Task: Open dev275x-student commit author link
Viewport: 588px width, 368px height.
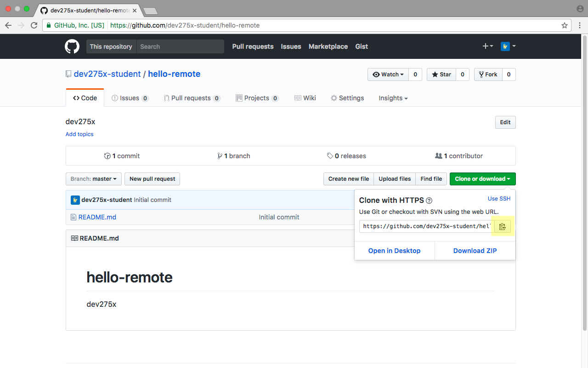Action: coord(107,200)
